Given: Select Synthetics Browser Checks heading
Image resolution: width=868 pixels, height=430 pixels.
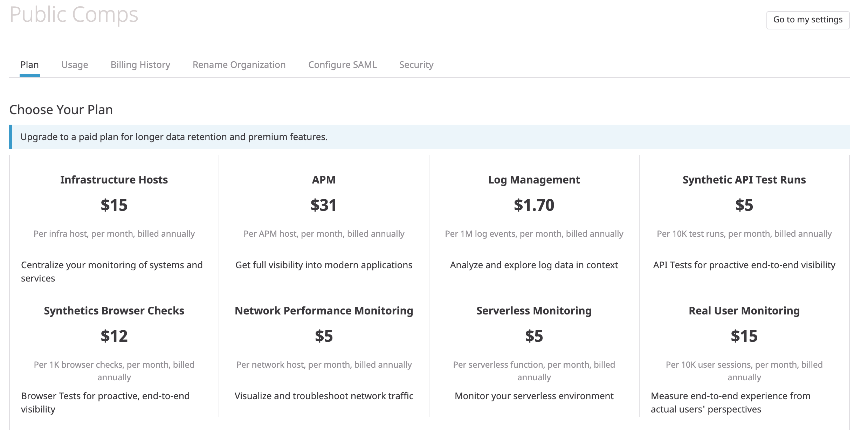Looking at the screenshot, I should coord(114,311).
